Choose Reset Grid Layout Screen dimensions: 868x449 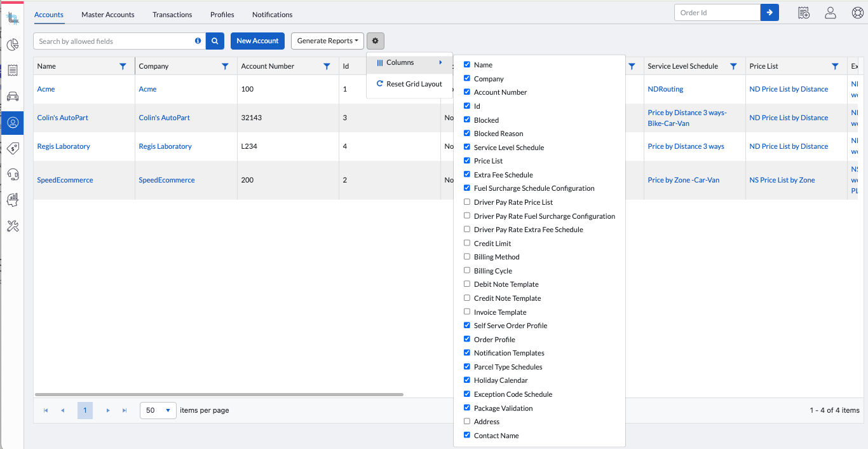(x=409, y=84)
